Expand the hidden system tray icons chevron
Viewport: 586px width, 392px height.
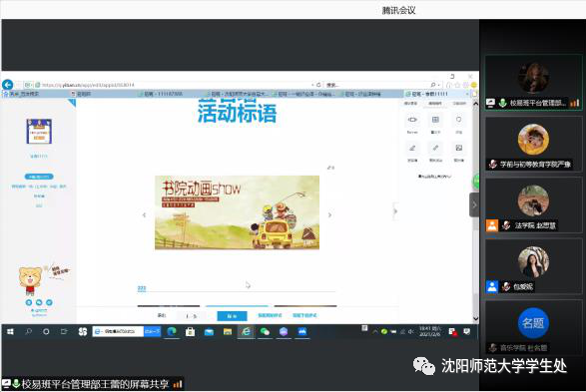point(374,331)
